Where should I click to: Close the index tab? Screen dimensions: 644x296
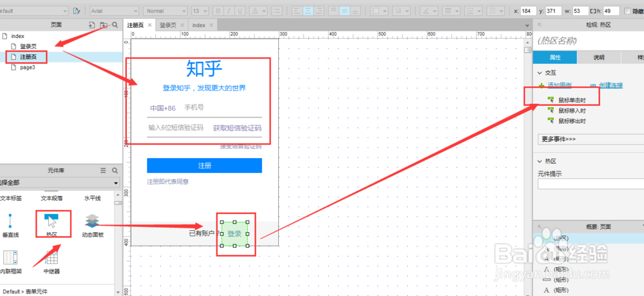tap(211, 25)
